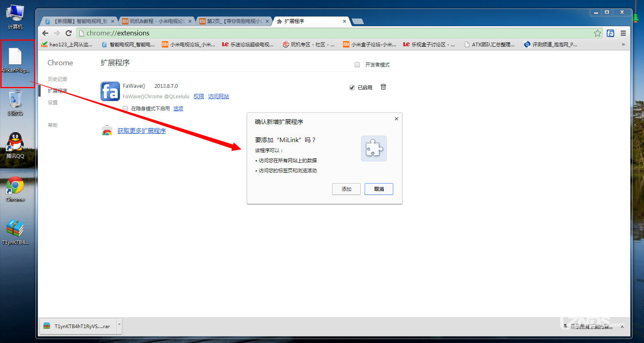Open the 小米盒子论坛 bookmark
The height and width of the screenshot is (343, 644).
(369, 44)
